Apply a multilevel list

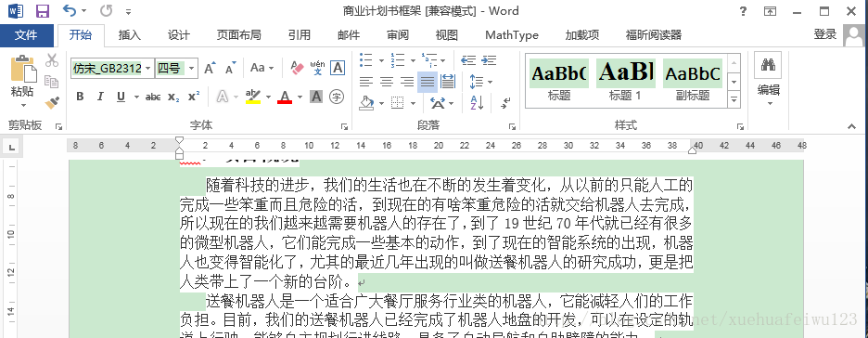pos(428,59)
